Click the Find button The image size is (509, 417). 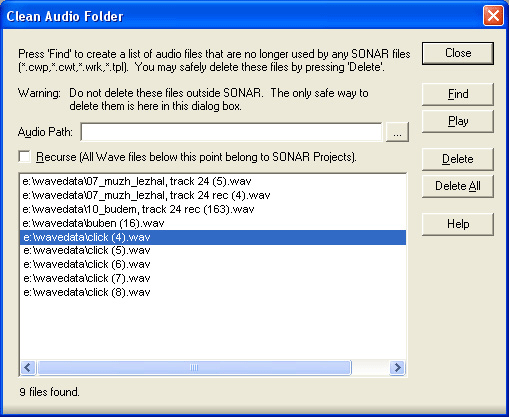pyautogui.click(x=458, y=94)
